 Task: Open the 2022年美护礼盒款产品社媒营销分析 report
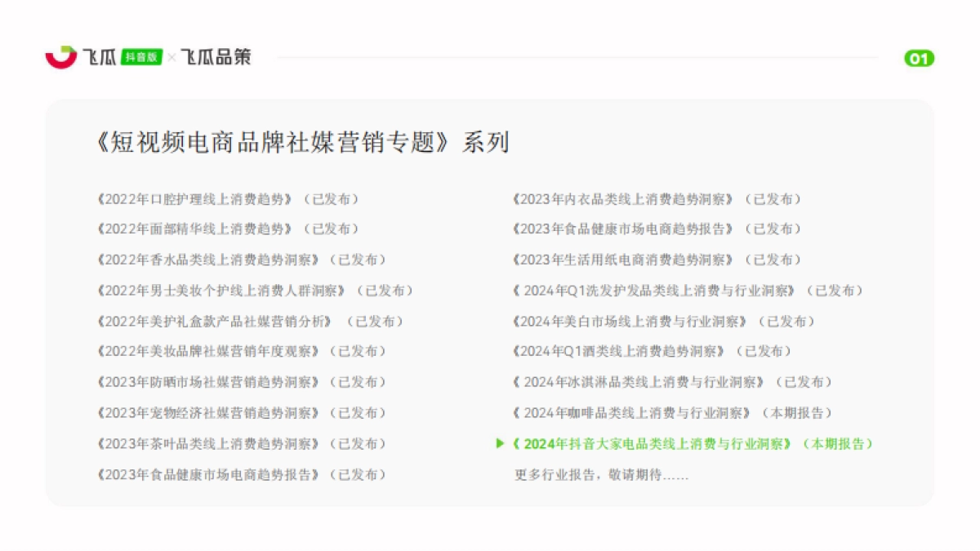click(215, 321)
